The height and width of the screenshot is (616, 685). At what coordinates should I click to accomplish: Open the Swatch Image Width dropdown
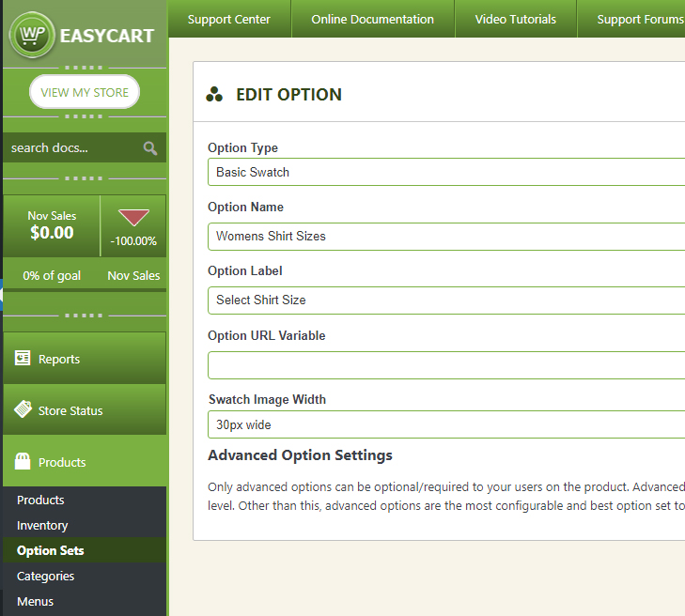[446, 424]
